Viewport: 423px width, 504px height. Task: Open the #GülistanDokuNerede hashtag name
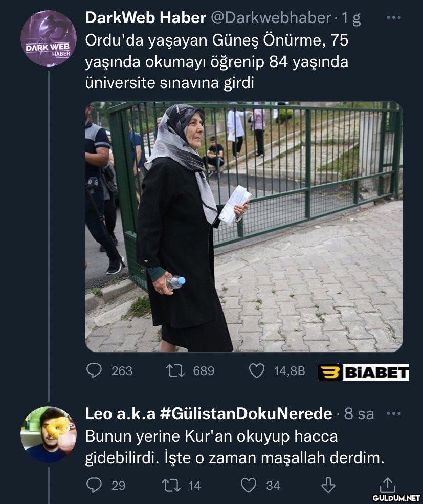246,413
